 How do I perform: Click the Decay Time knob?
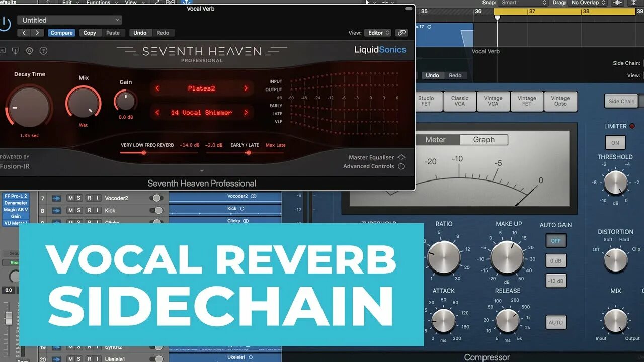[29, 107]
